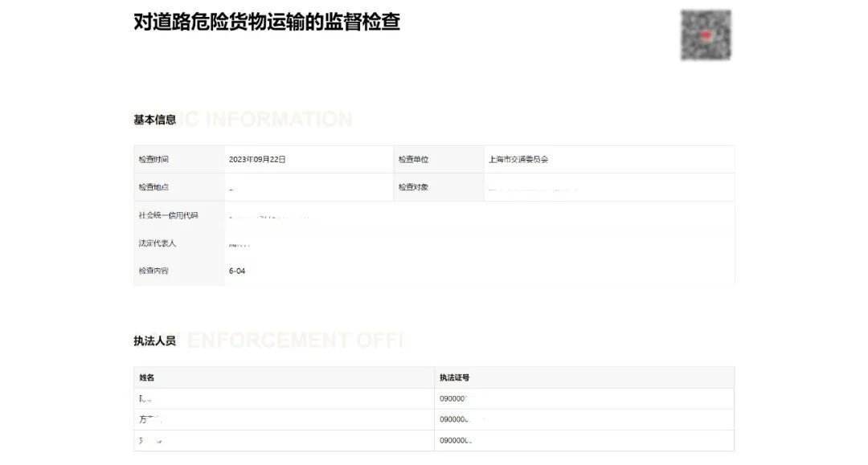
Task: Select the 6-04 inspection content value
Action: pos(237,271)
